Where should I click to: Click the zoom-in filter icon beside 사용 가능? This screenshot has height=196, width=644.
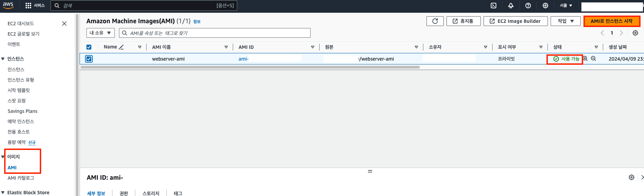585,59
